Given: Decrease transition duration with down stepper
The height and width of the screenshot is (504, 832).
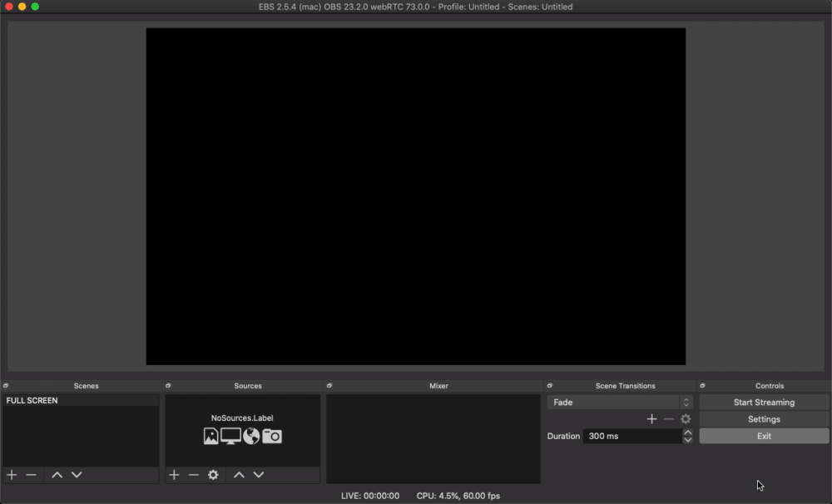Looking at the screenshot, I should [x=688, y=440].
